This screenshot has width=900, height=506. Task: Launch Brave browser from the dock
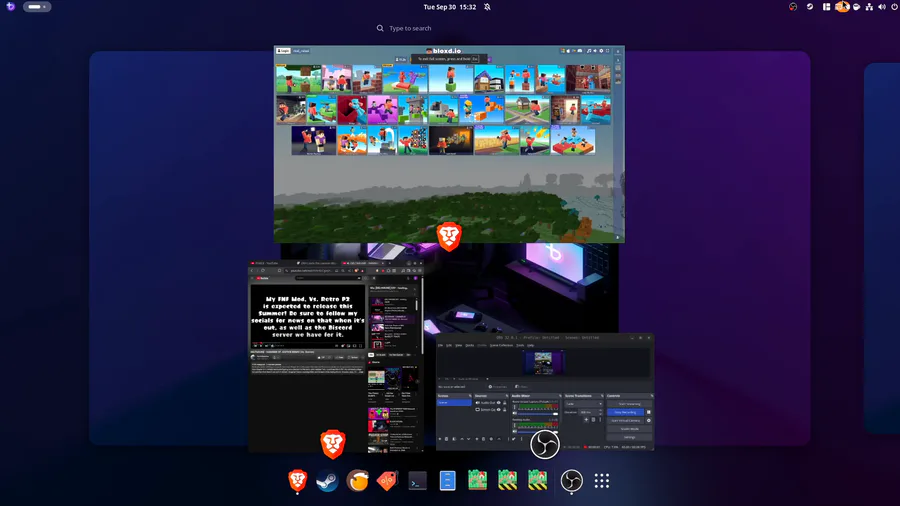(x=297, y=480)
